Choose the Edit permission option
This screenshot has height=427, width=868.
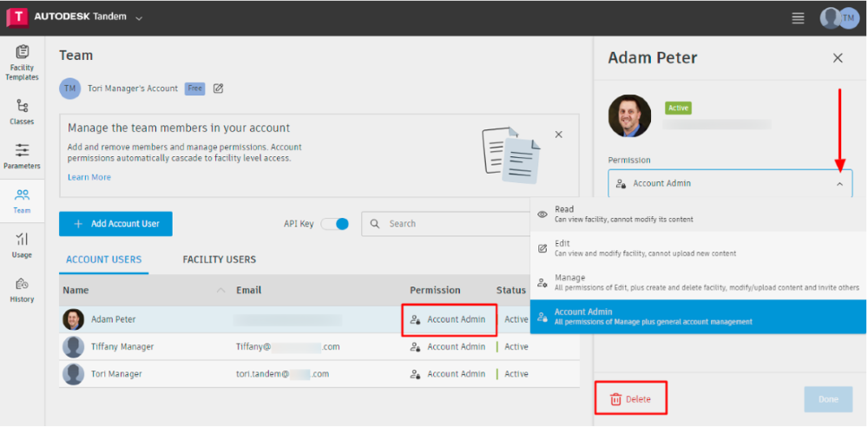[x=699, y=248]
